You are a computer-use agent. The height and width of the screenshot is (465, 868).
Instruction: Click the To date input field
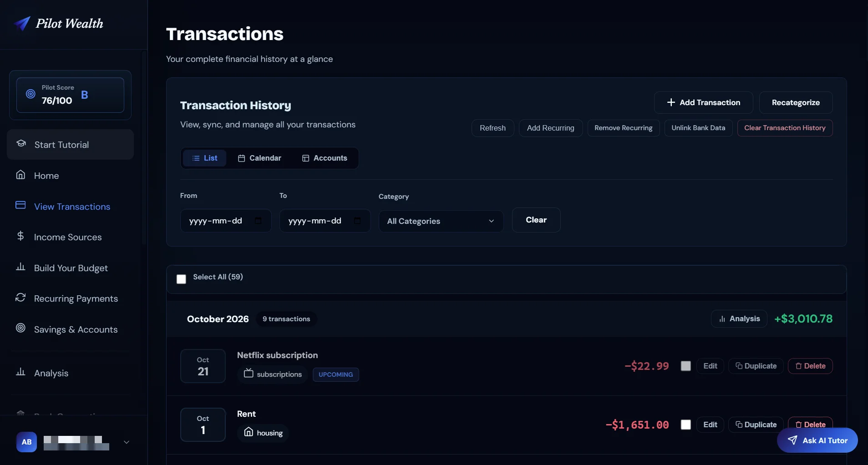coord(325,221)
